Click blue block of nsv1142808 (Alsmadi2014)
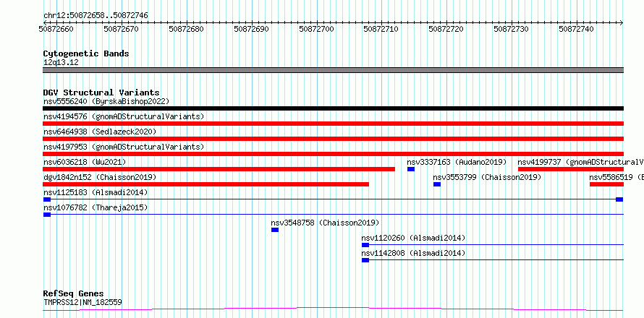 coord(365,260)
